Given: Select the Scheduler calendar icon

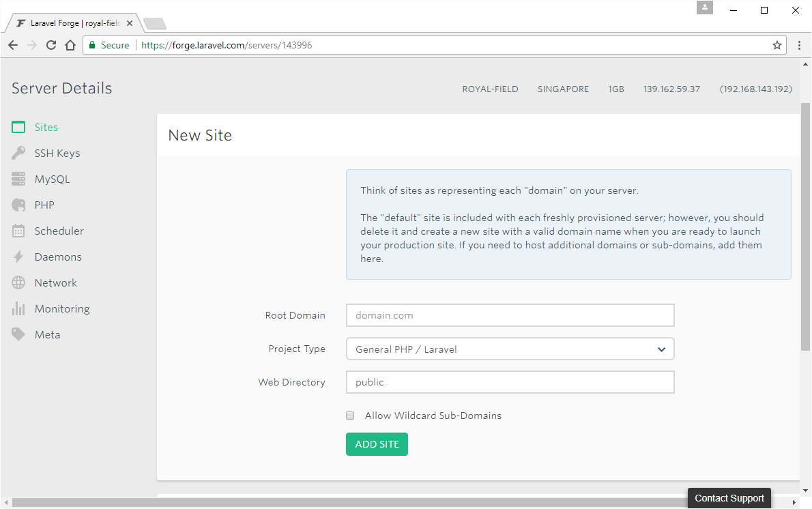Looking at the screenshot, I should pos(18,231).
